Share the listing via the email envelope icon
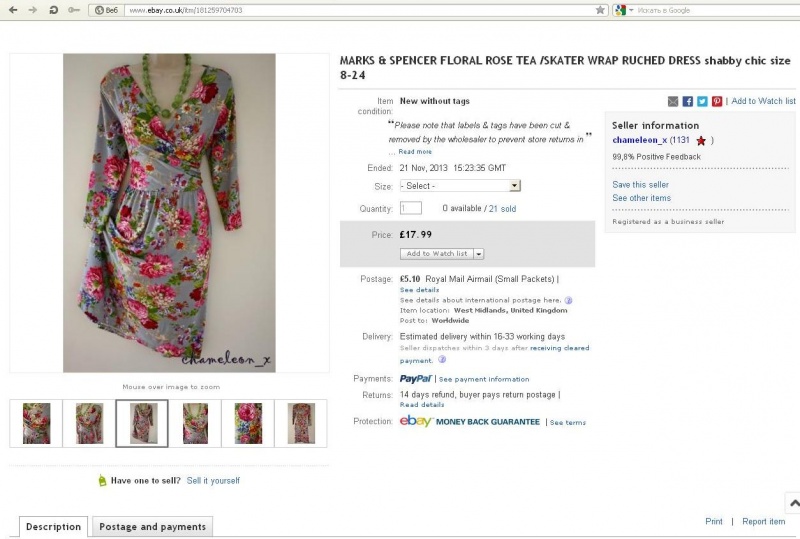 click(x=673, y=101)
